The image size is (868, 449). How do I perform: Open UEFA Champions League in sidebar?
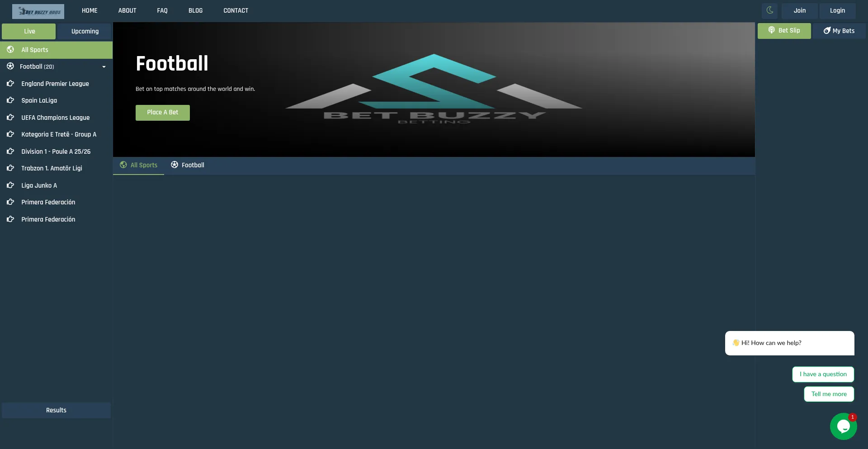[x=55, y=118]
